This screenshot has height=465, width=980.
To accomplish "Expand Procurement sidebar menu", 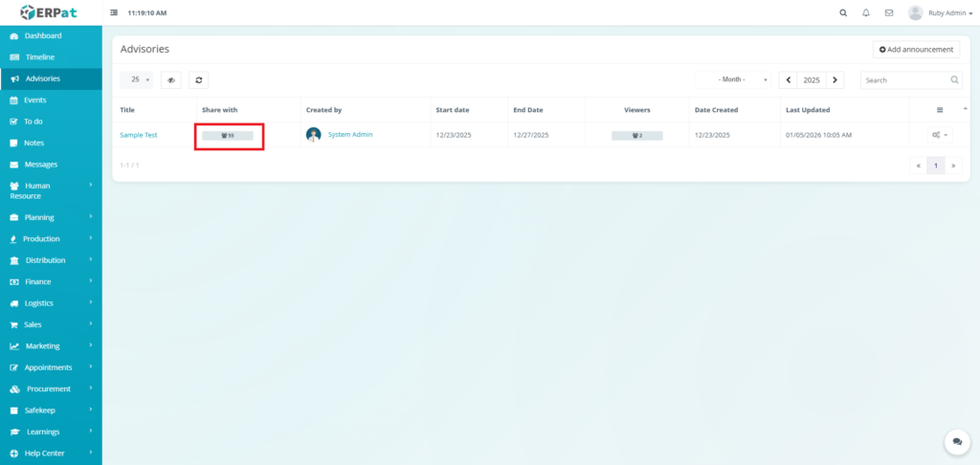I will click(51, 388).
